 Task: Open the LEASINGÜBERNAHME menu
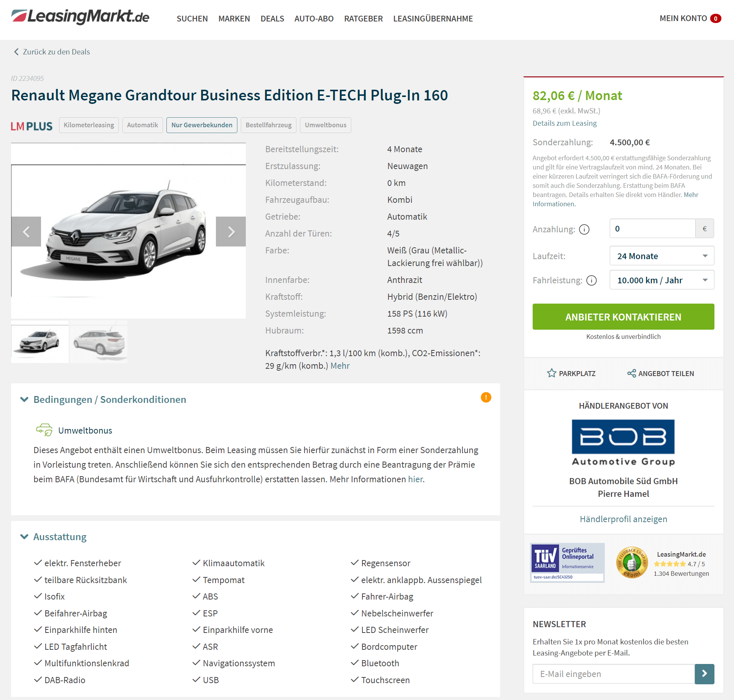click(433, 18)
